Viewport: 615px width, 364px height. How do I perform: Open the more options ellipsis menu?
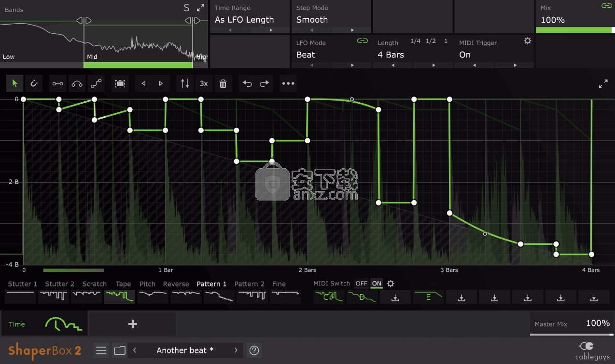pyautogui.click(x=288, y=83)
